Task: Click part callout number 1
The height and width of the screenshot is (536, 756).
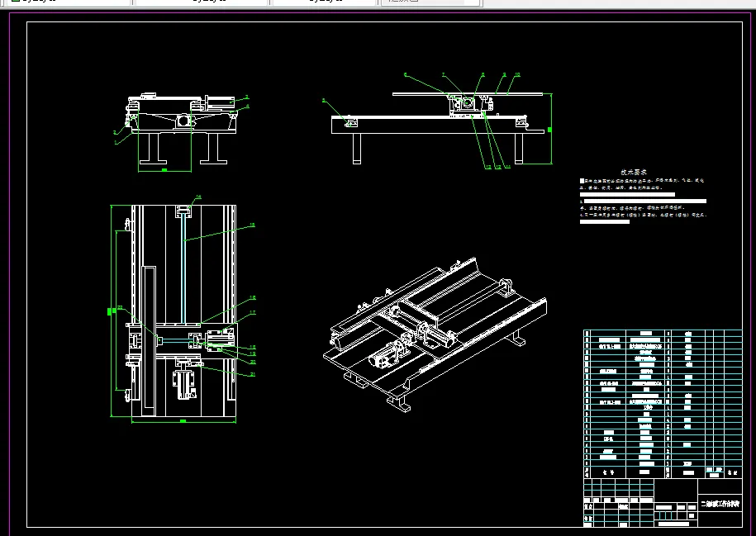Action: (x=116, y=142)
